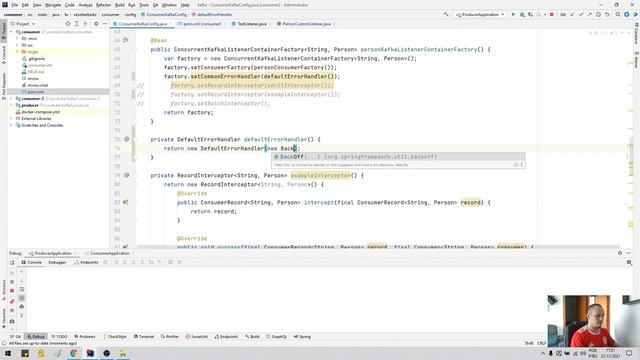This screenshot has width=640, height=360.
Task: Open SonarLint tool window button
Action: pos(197,337)
